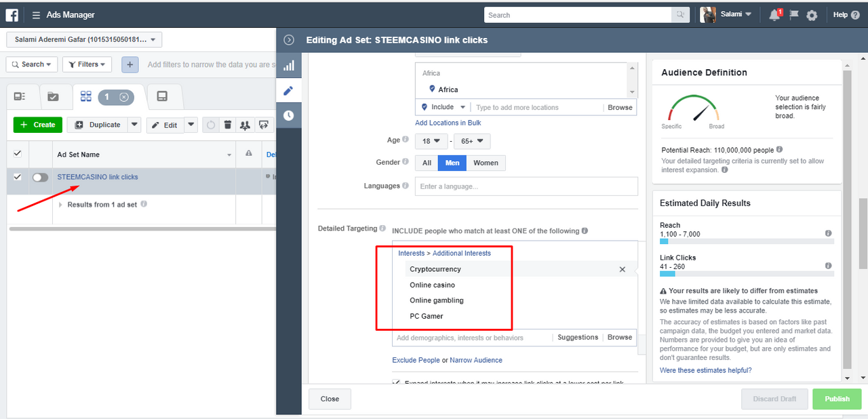Open the Edit options arrow

pyautogui.click(x=191, y=125)
